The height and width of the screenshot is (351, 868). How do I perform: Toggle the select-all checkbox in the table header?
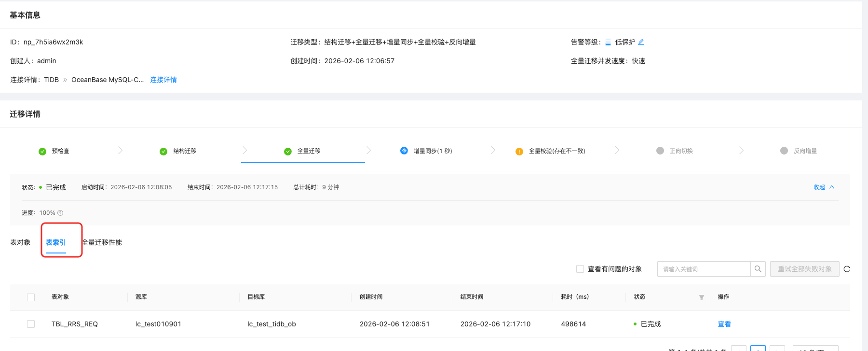pos(31,297)
